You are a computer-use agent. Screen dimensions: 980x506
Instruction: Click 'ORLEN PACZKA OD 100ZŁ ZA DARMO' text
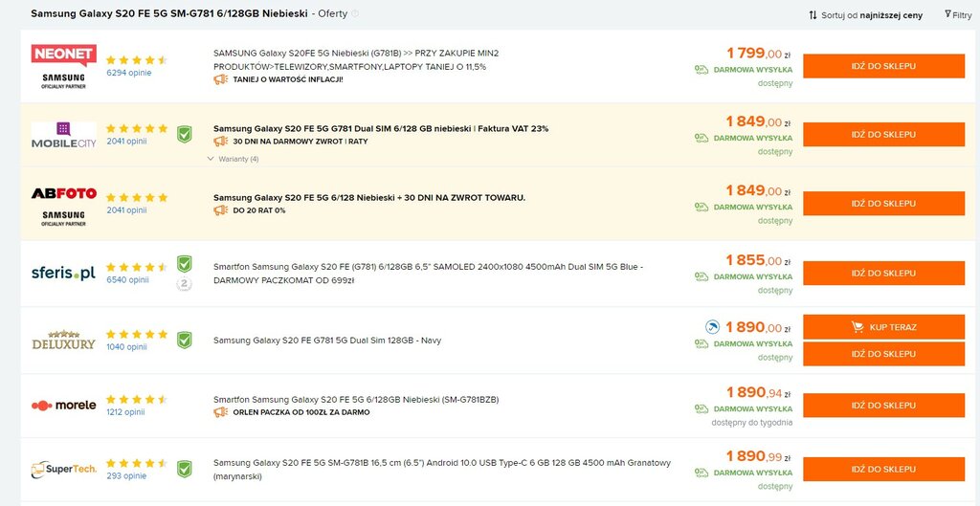pyautogui.click(x=301, y=413)
